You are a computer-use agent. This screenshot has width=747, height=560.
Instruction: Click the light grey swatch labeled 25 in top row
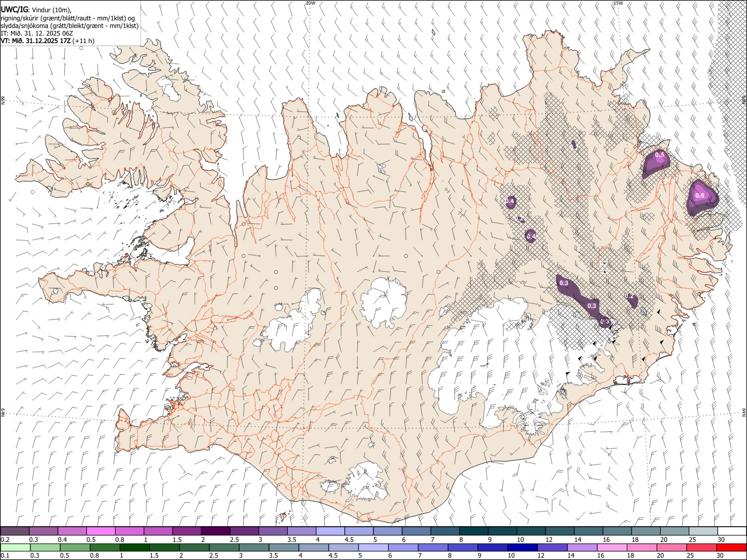click(704, 531)
